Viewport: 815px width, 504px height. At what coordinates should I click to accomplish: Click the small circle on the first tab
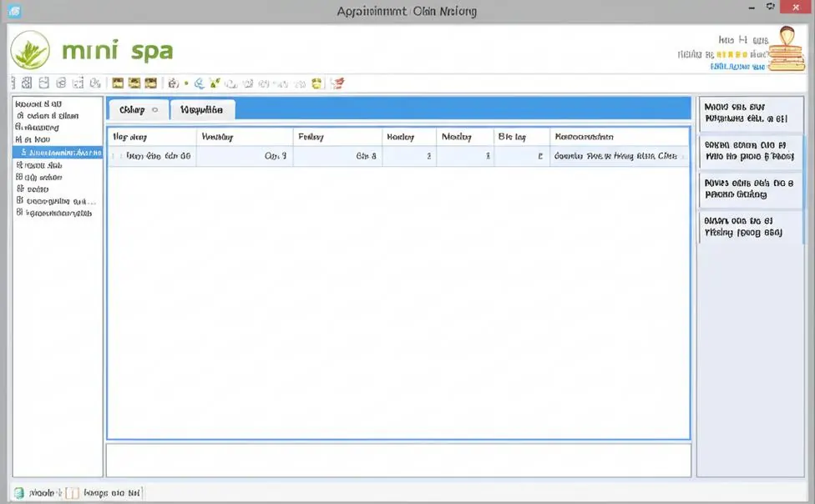pyautogui.click(x=154, y=109)
